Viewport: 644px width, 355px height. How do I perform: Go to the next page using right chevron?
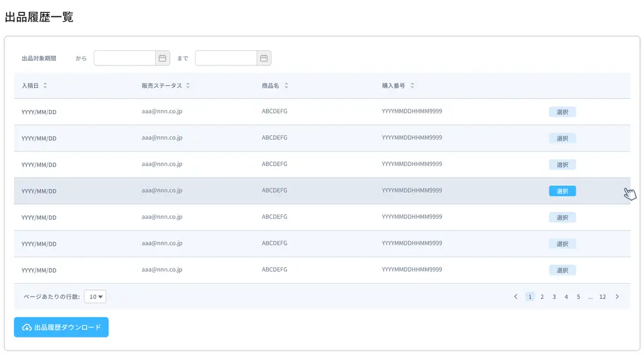tap(617, 297)
